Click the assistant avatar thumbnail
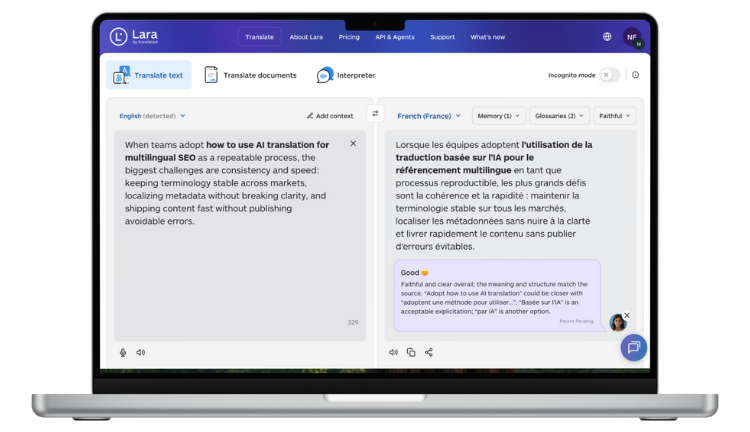The width and height of the screenshot is (750, 432). click(618, 322)
